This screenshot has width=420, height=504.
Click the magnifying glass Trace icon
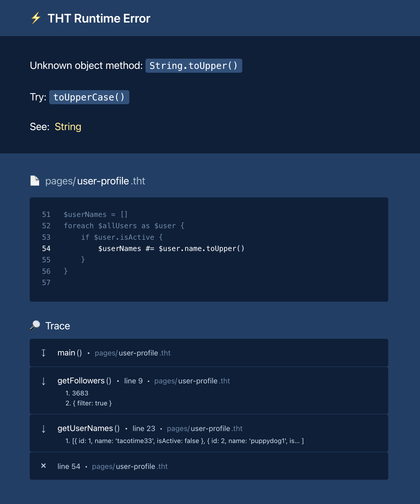pos(35,325)
